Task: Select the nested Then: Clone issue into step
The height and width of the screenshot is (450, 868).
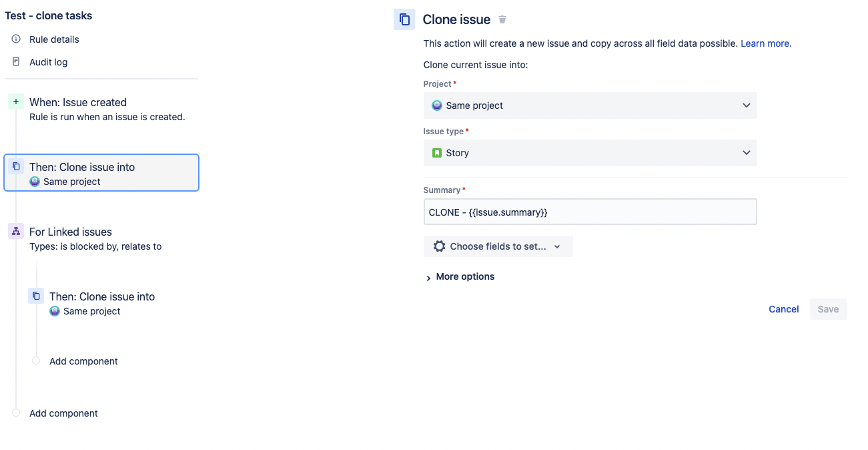Action: 101,296
